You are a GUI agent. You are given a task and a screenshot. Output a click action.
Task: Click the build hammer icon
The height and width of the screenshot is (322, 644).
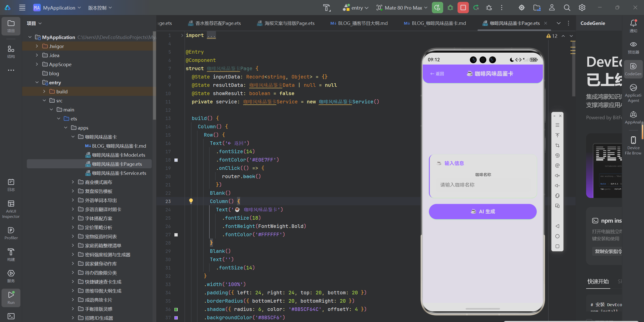(327, 8)
